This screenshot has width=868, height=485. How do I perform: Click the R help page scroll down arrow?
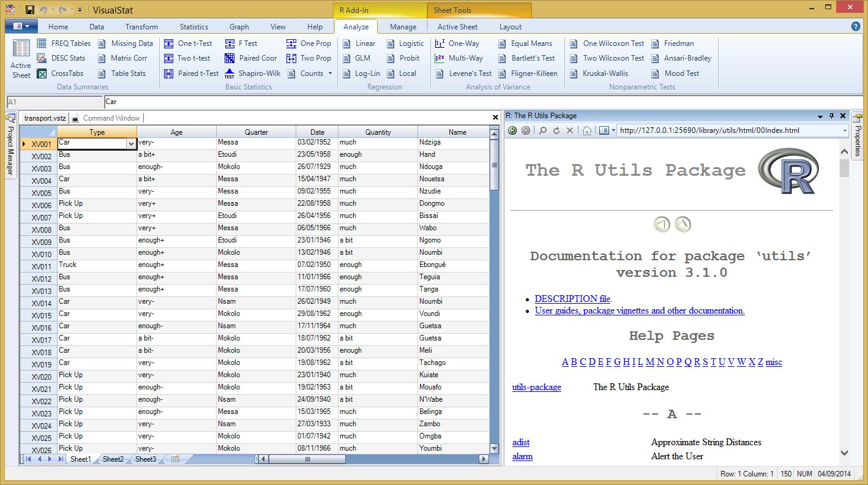(x=844, y=453)
